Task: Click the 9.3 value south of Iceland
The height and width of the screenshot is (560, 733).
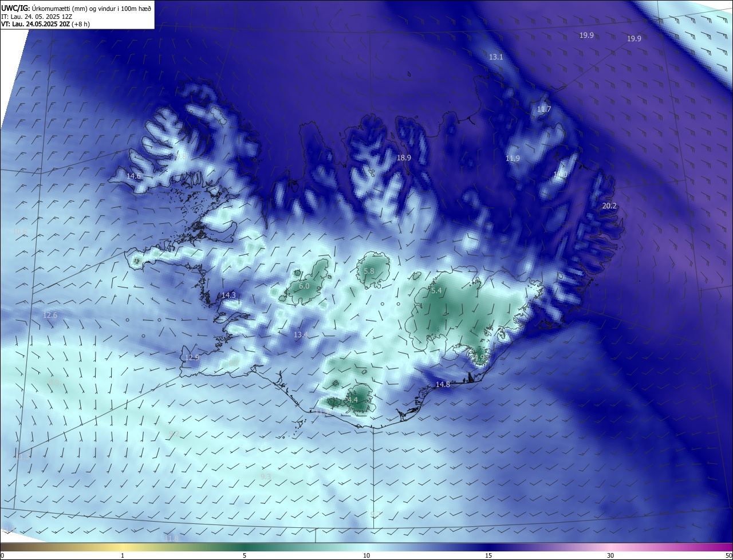Action: pos(266,476)
